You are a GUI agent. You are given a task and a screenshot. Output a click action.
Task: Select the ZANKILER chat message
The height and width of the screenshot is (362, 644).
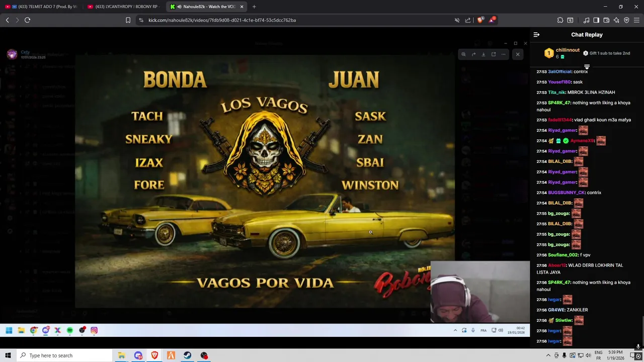point(577,310)
